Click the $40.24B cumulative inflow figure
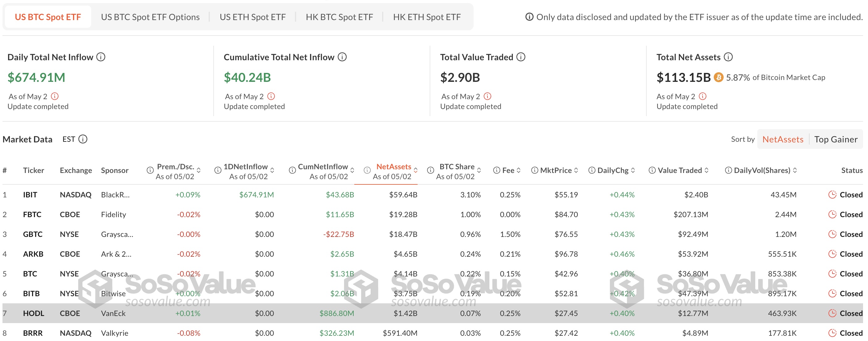Screen dimensions: 868x341 click(247, 78)
